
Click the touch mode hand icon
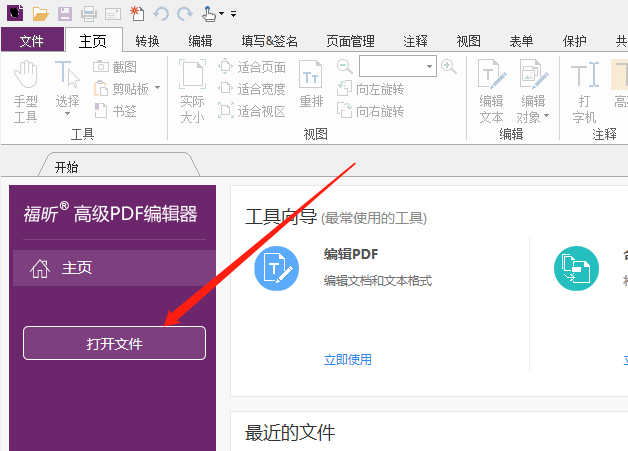coord(208,14)
